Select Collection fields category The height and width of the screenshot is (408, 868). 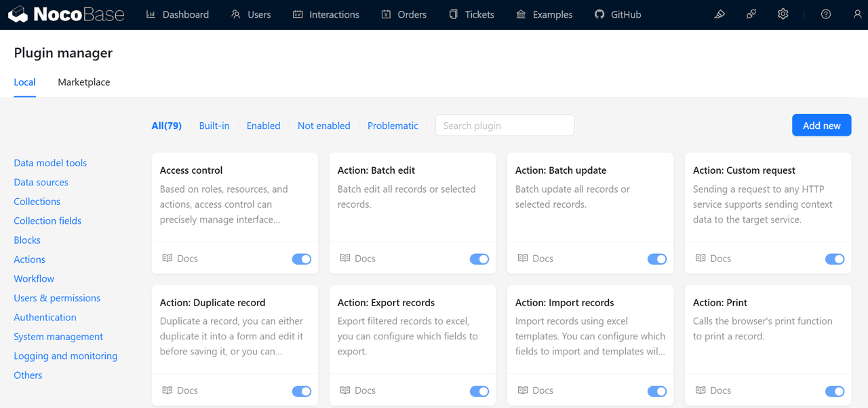coord(47,221)
